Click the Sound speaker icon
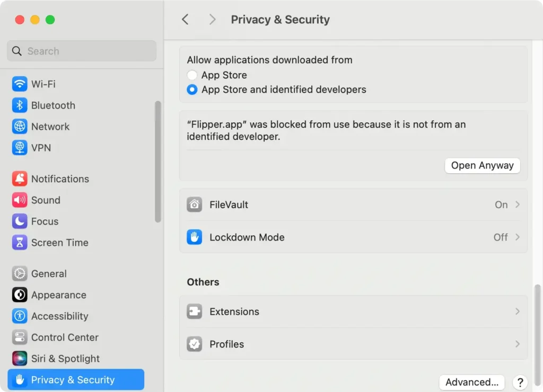 point(20,200)
